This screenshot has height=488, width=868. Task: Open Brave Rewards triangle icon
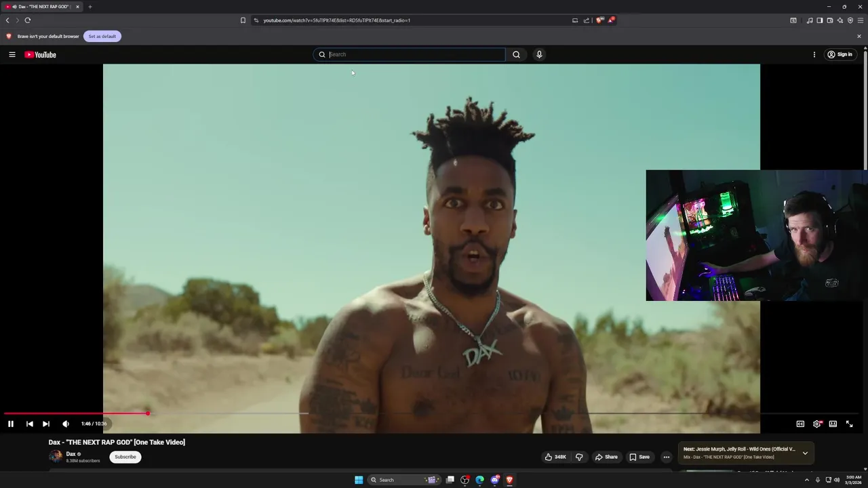point(611,20)
